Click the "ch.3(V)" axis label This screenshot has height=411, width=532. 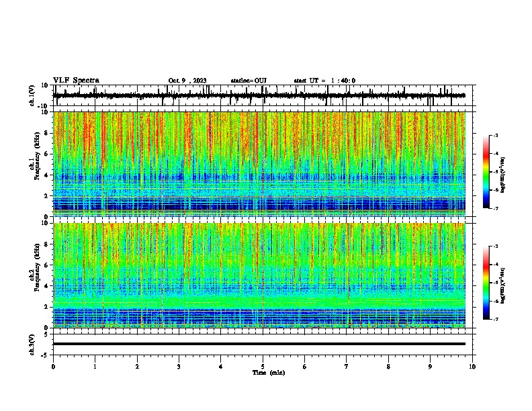click(x=32, y=345)
